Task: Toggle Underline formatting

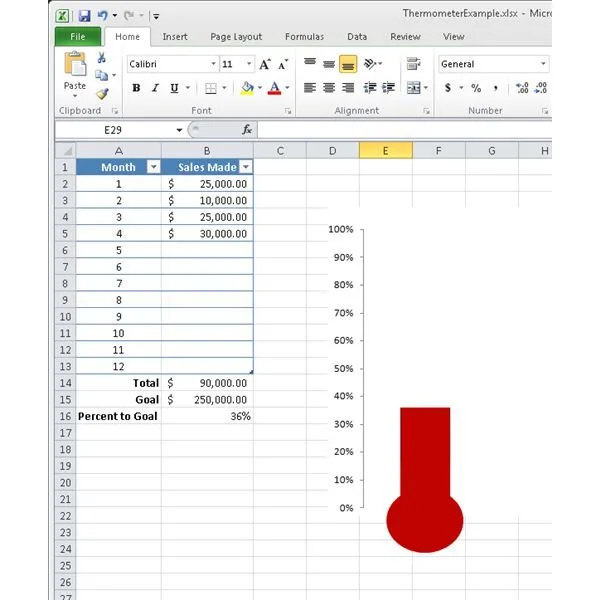Action: 174,88
